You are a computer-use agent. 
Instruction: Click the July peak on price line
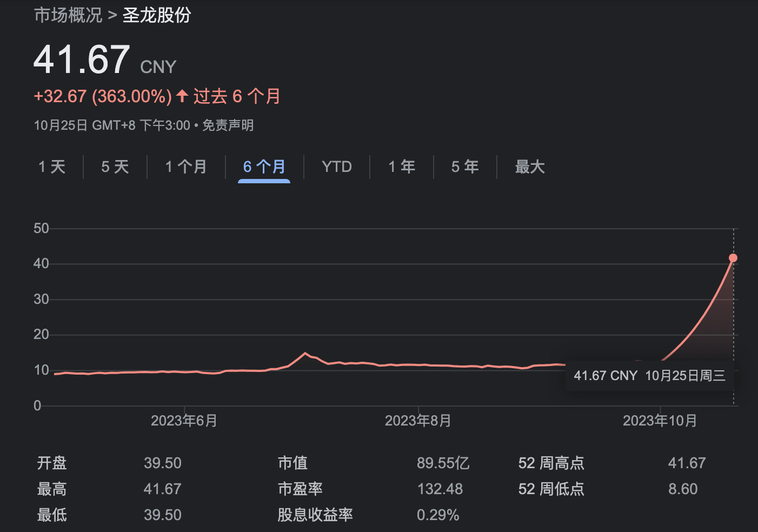[x=305, y=354]
